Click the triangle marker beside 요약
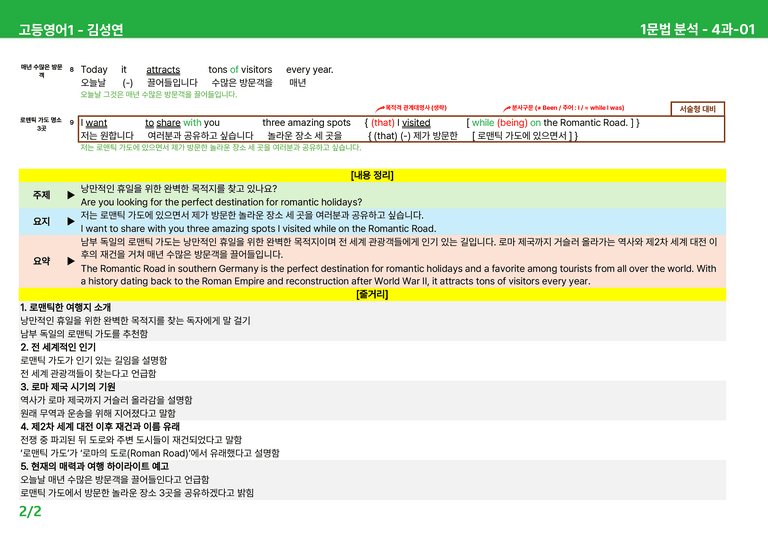The image size is (768, 543). point(71,261)
